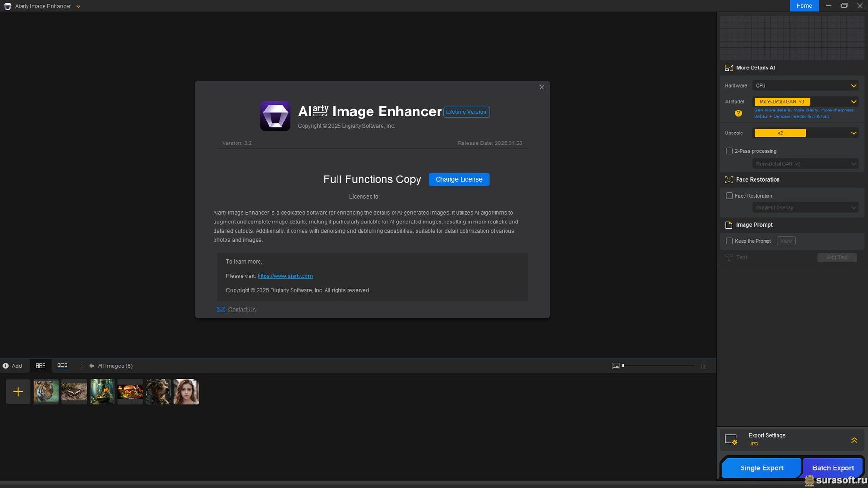Click the Single Export button
Image resolution: width=868 pixels, height=488 pixels.
(x=761, y=468)
